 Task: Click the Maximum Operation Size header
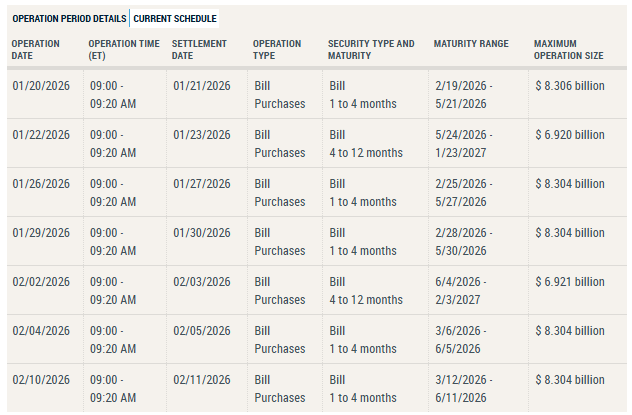point(569,50)
